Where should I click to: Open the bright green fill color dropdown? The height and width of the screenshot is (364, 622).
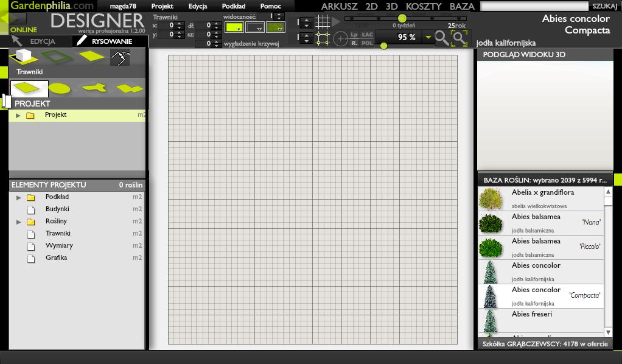(234, 27)
